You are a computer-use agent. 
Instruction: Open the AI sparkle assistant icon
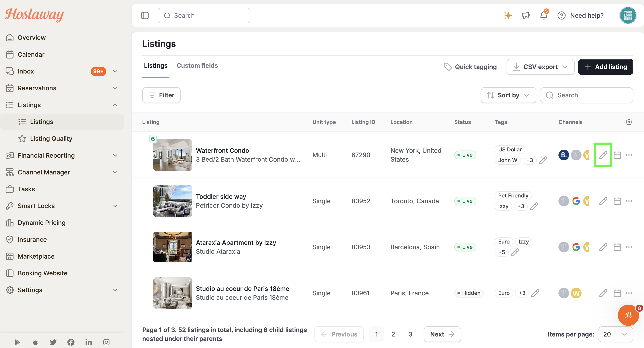pos(507,15)
